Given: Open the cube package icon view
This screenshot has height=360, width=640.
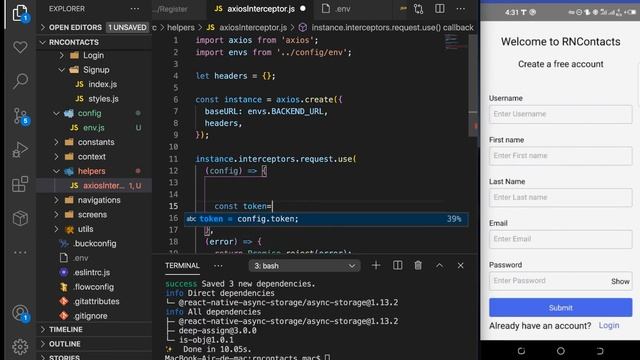Looking at the screenshot, I should pos(20,218).
